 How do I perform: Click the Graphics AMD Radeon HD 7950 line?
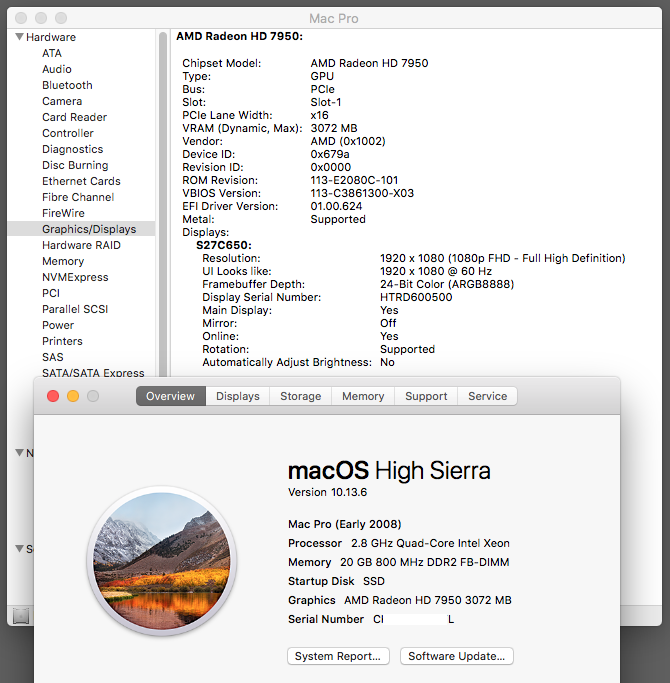pyautogui.click(x=399, y=600)
